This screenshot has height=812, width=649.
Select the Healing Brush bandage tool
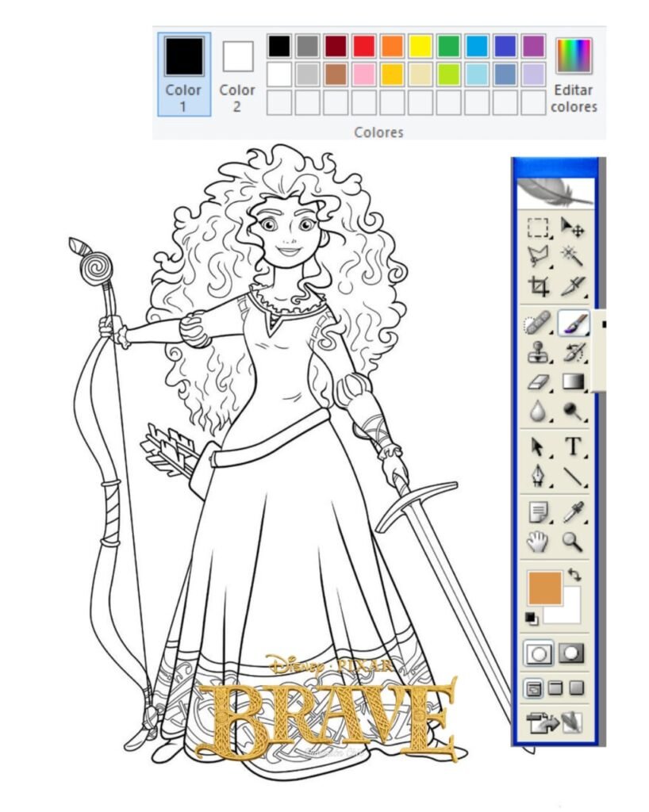(538, 324)
